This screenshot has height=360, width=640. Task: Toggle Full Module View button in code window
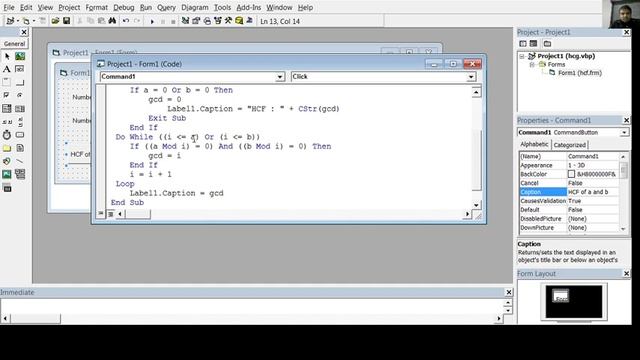(110, 213)
